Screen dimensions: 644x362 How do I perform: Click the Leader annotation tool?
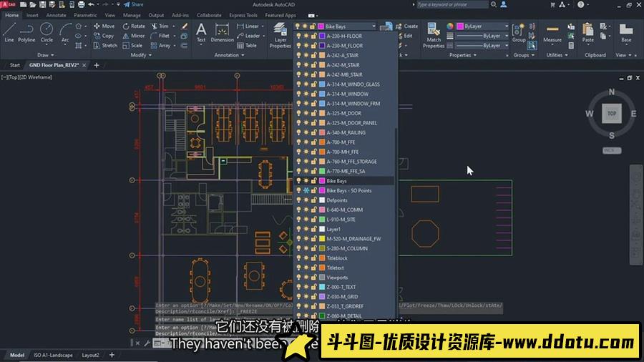(x=248, y=36)
